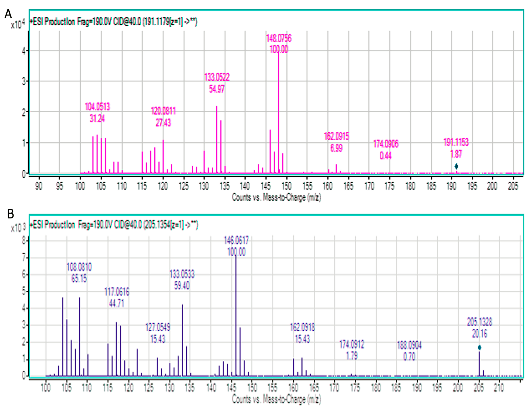This screenshot has height=411, width=532.
Task: Click the 104.0513 peak label in spectrum A
Action: 97,107
